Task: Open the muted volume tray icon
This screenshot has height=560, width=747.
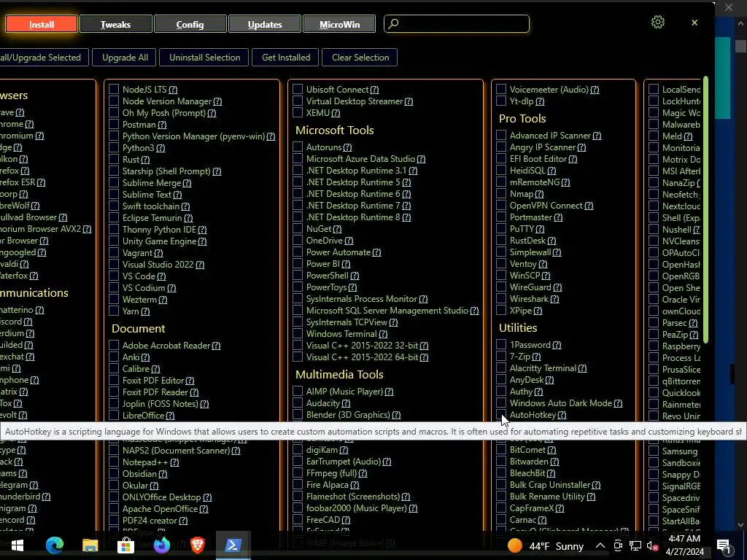Action: click(652, 546)
